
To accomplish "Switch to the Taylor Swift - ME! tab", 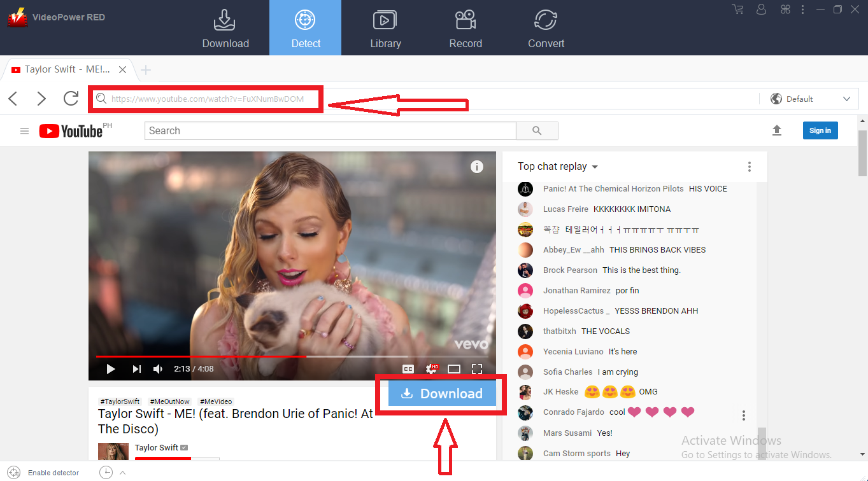I will coord(64,69).
